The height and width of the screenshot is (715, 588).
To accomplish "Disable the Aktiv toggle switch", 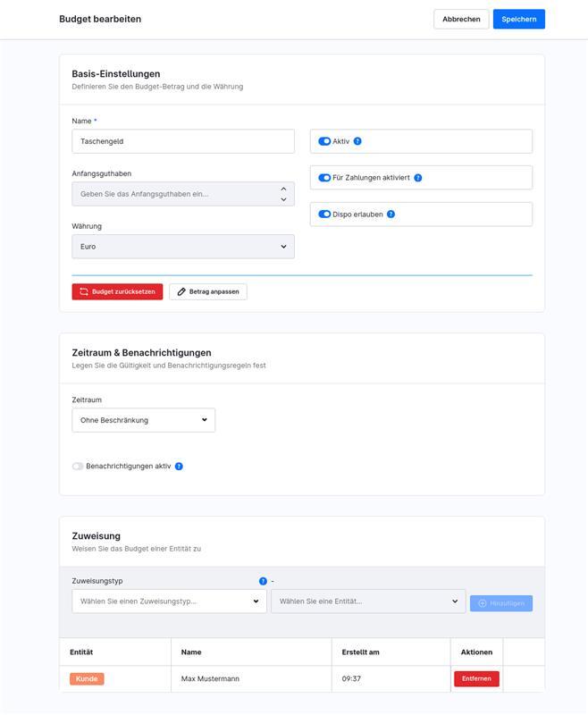I will [x=324, y=141].
